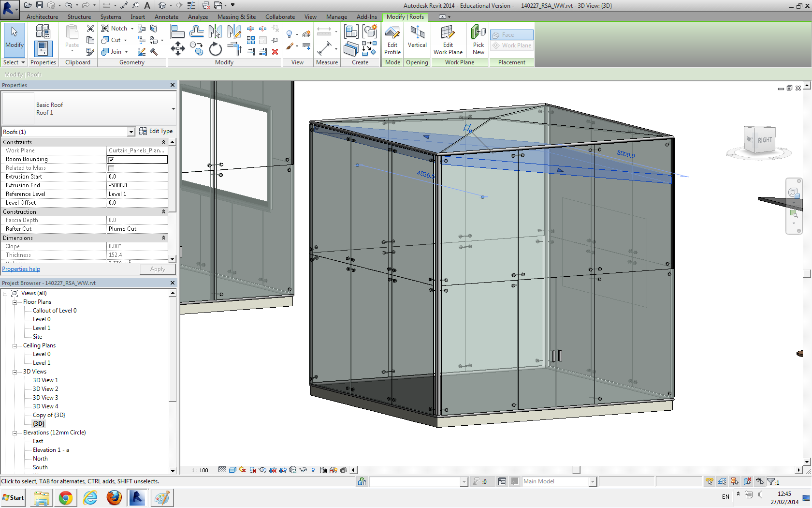Open the Roofs (1) filter dropdown
This screenshot has height=508, width=812.
pos(131,132)
